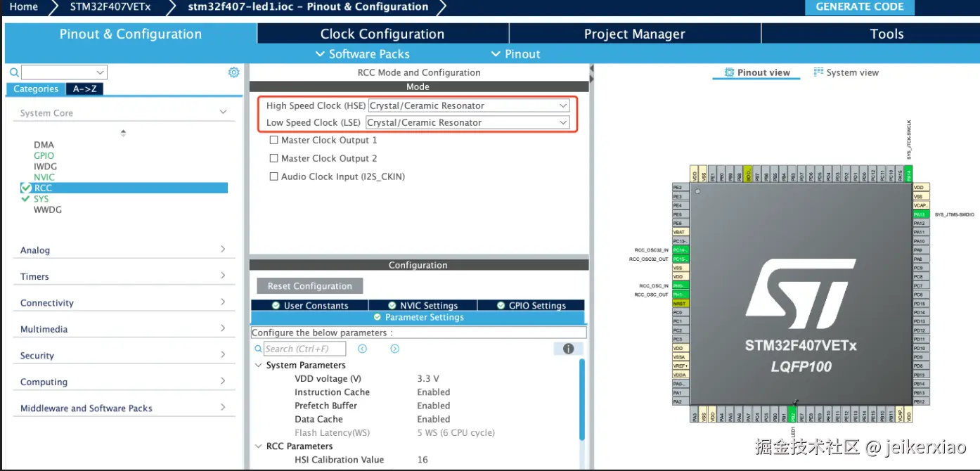The height and width of the screenshot is (471, 980).
Task: Open the Software Packs menu
Action: click(363, 54)
